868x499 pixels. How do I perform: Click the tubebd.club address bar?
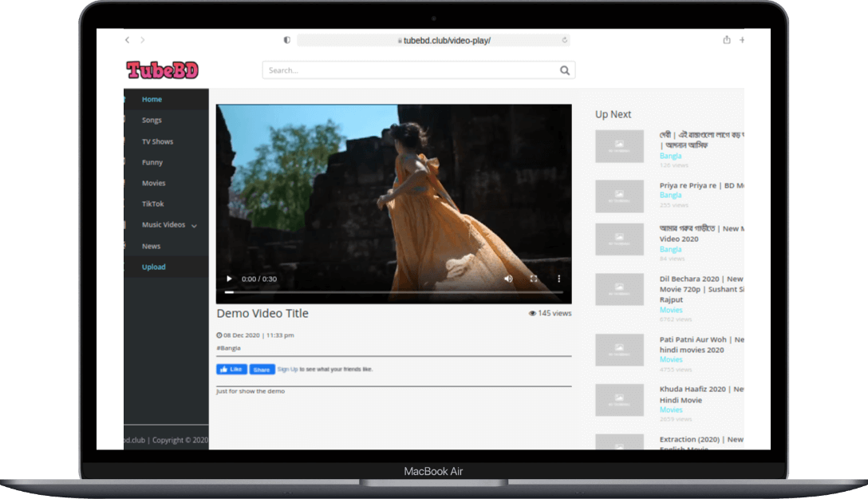(433, 41)
